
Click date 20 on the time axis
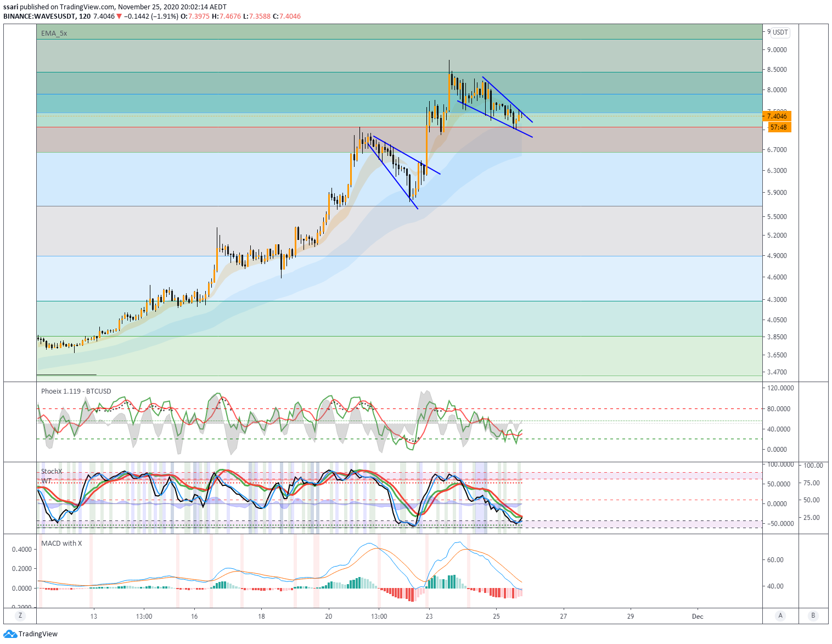click(329, 617)
